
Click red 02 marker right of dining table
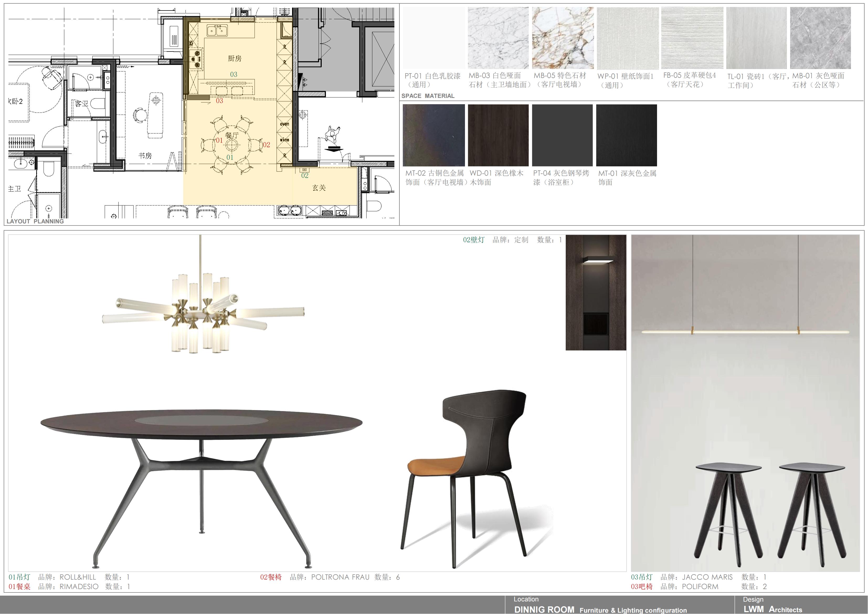pos(267,145)
